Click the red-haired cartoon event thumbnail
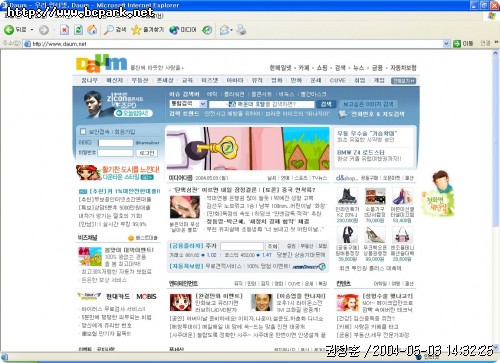The width and height of the screenshot is (500, 363). [x=181, y=302]
